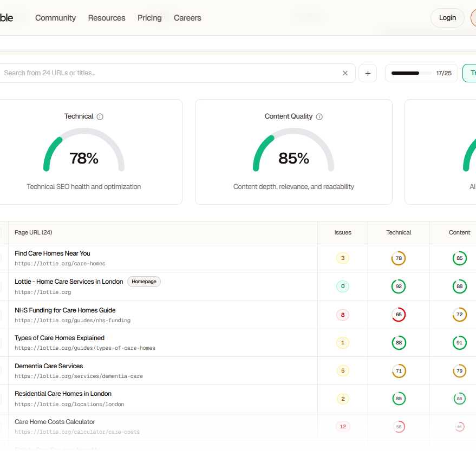Sort by the Technical column header
This screenshot has width=476, height=476.
(x=399, y=232)
